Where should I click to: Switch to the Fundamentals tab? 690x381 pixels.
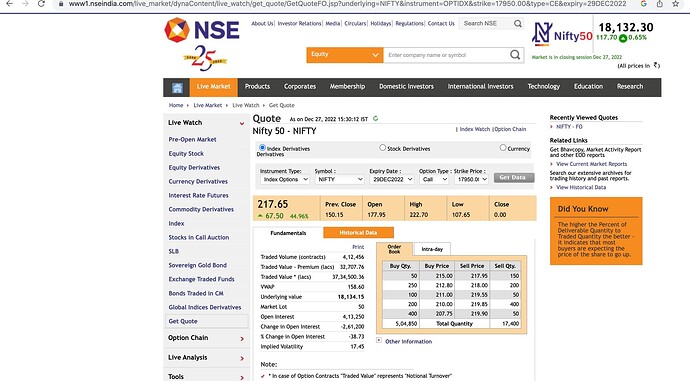coord(288,233)
